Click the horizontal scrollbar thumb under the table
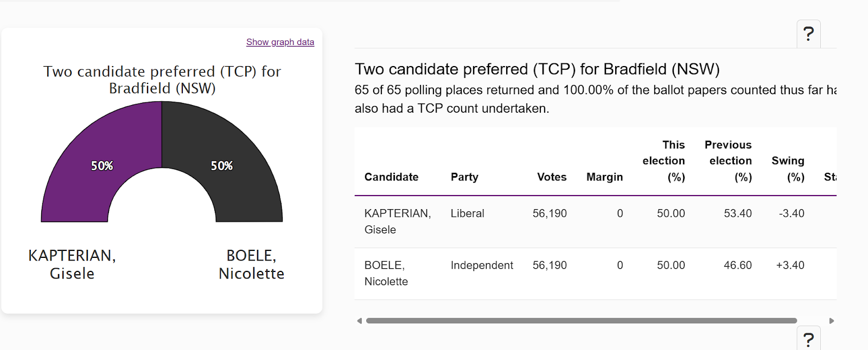This screenshot has height=350, width=868. tap(581, 321)
